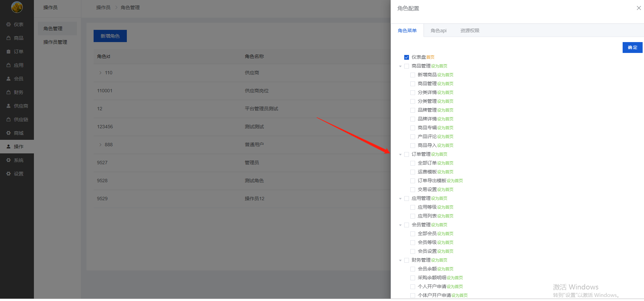Check the 订单管理 checkbox
This screenshot has width=644, height=301.
[x=407, y=154]
